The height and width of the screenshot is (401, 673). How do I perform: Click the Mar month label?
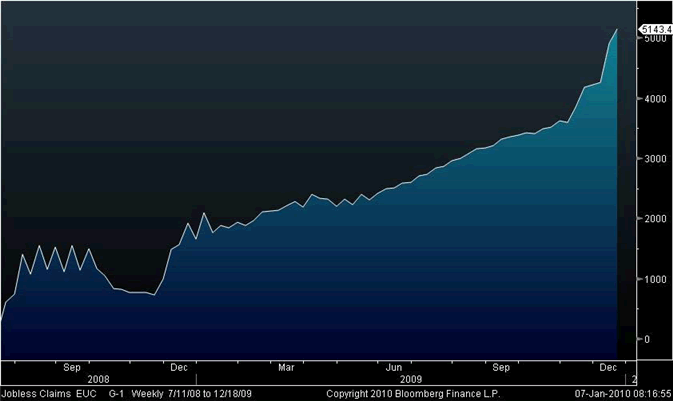coord(286,368)
